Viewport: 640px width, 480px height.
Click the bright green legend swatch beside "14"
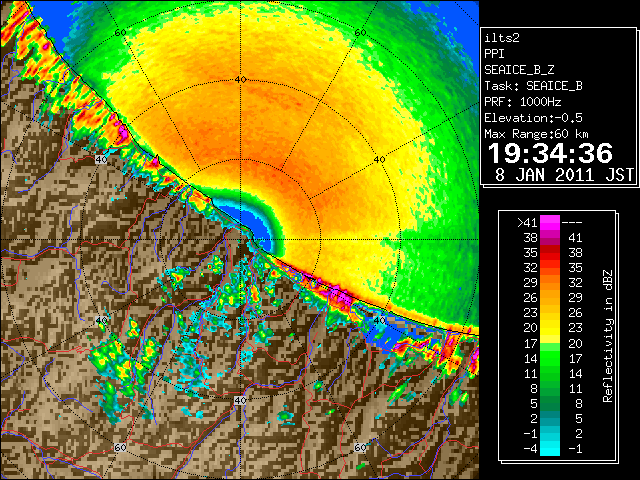[x=550, y=358]
